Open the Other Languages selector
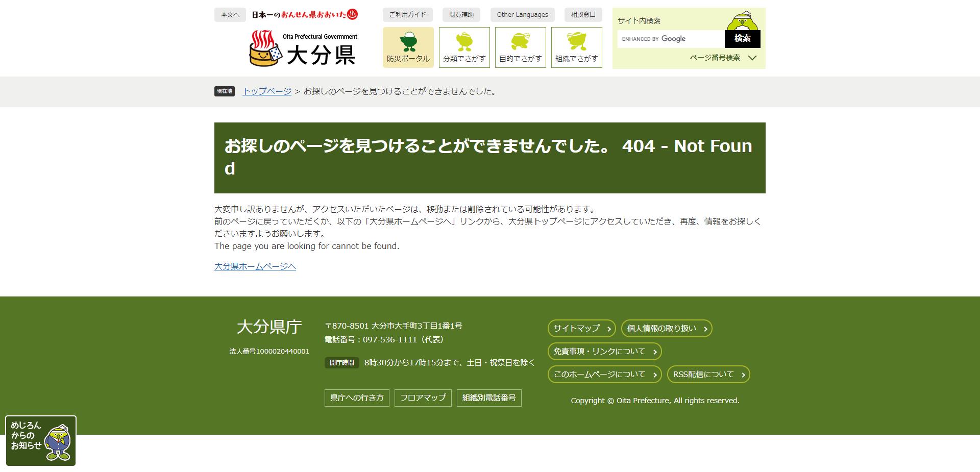 click(x=522, y=15)
